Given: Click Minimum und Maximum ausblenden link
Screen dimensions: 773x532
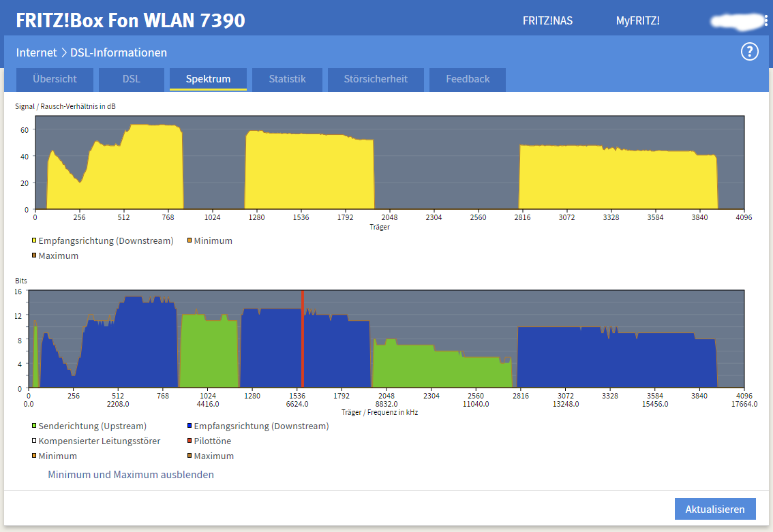Looking at the screenshot, I should pyautogui.click(x=131, y=475).
